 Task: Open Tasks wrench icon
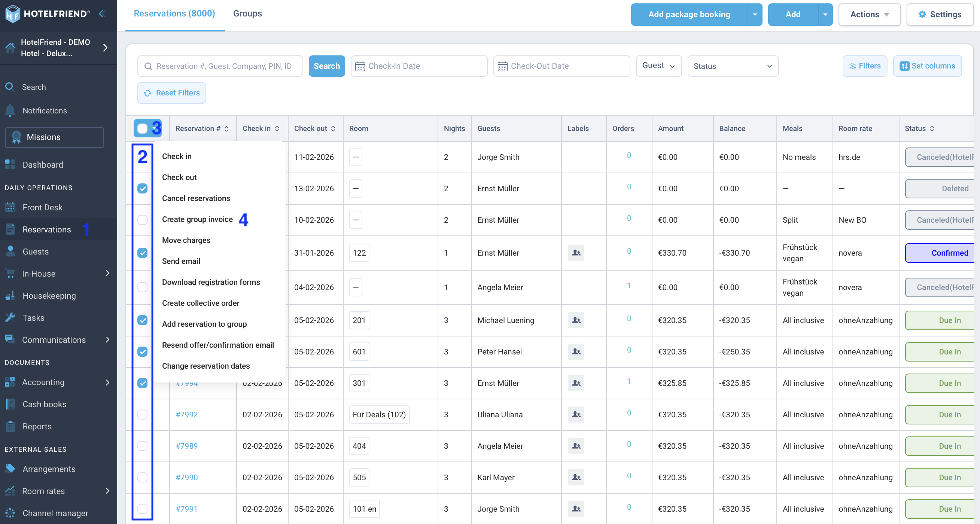click(x=10, y=317)
